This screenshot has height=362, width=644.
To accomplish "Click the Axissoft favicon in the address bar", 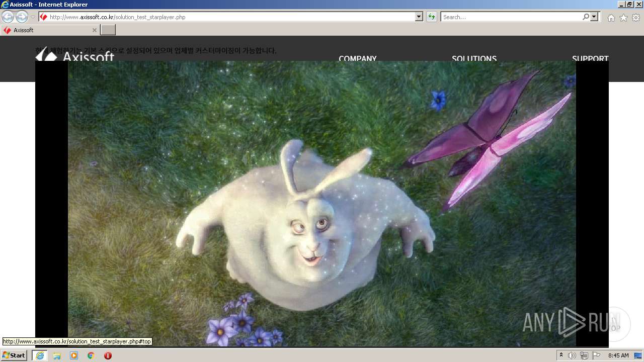I will click(x=44, y=17).
